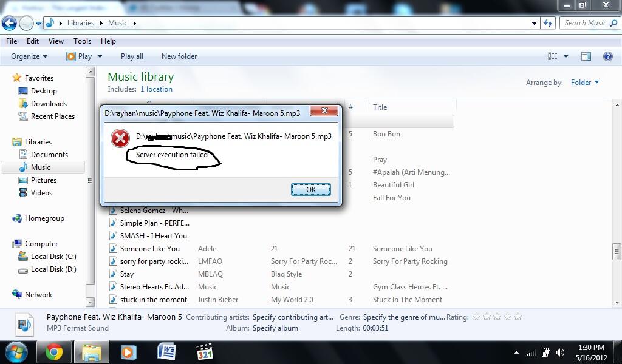Viewport: 622px width, 364px height.
Task: Expand the arrow after Libraries in breadcrumb
Action: click(101, 23)
